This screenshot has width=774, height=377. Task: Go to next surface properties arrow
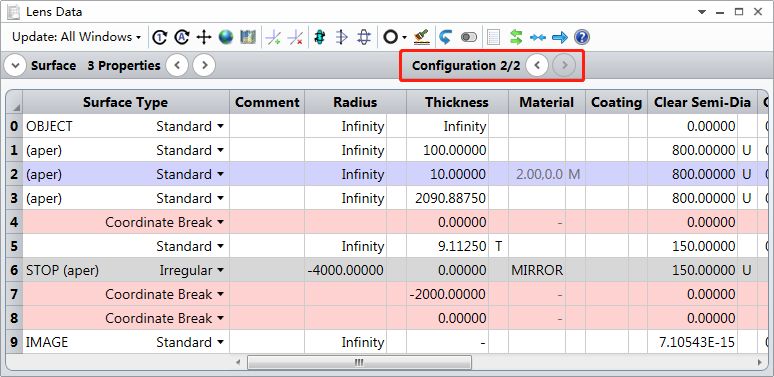[x=204, y=65]
